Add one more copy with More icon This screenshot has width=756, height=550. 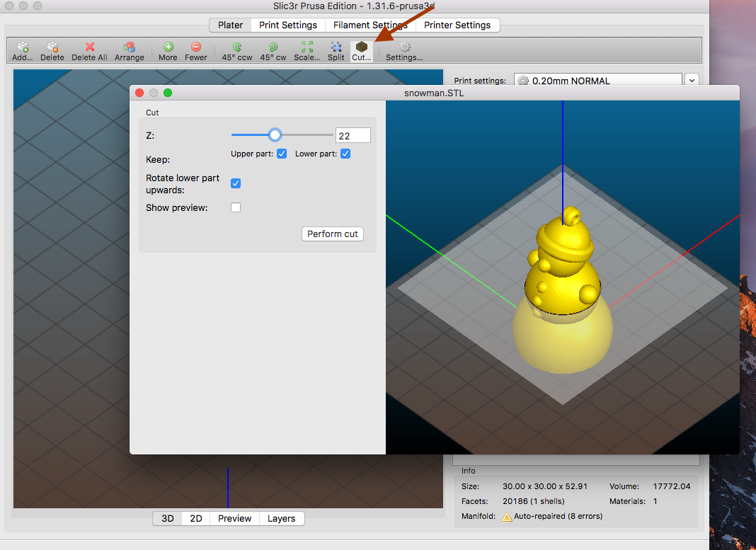(168, 47)
